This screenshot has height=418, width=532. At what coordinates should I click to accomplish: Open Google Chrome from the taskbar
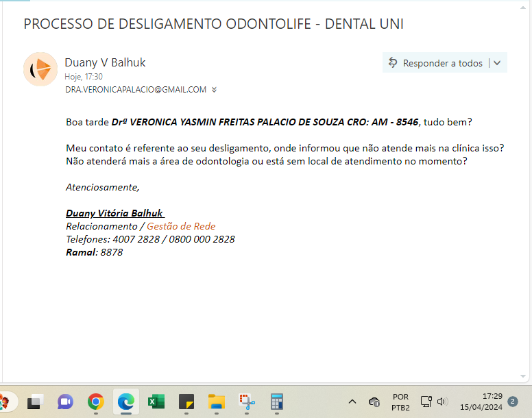(96, 402)
